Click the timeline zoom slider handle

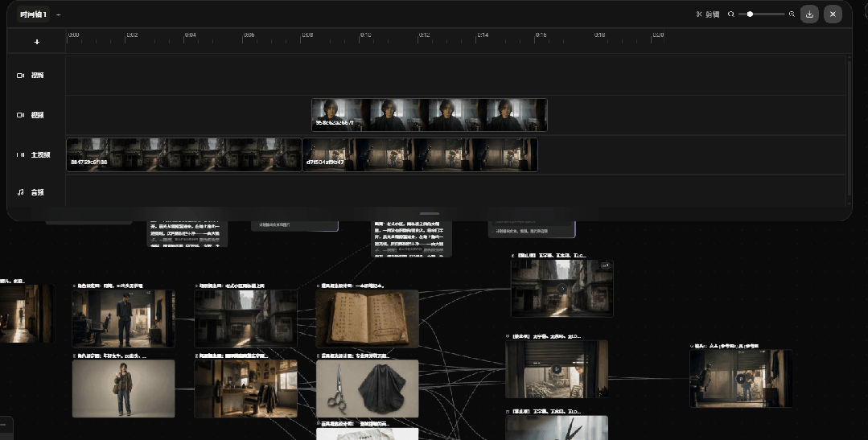coord(750,14)
